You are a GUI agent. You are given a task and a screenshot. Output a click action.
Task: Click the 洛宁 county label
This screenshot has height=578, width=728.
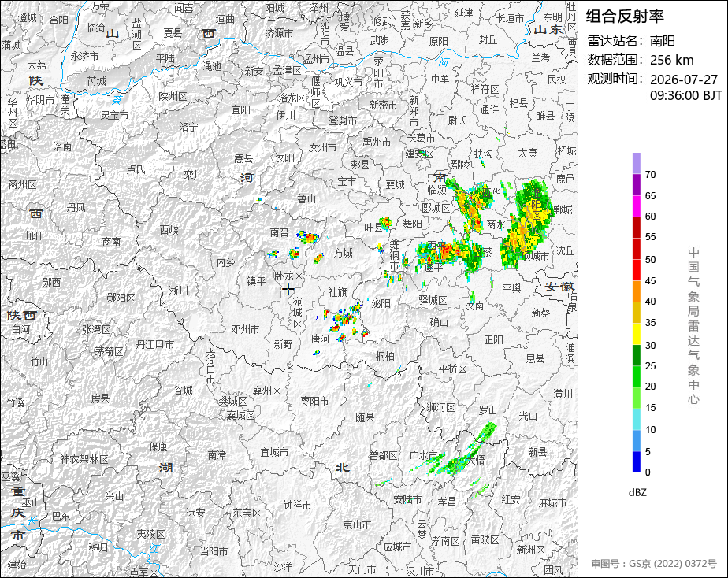click(189, 127)
